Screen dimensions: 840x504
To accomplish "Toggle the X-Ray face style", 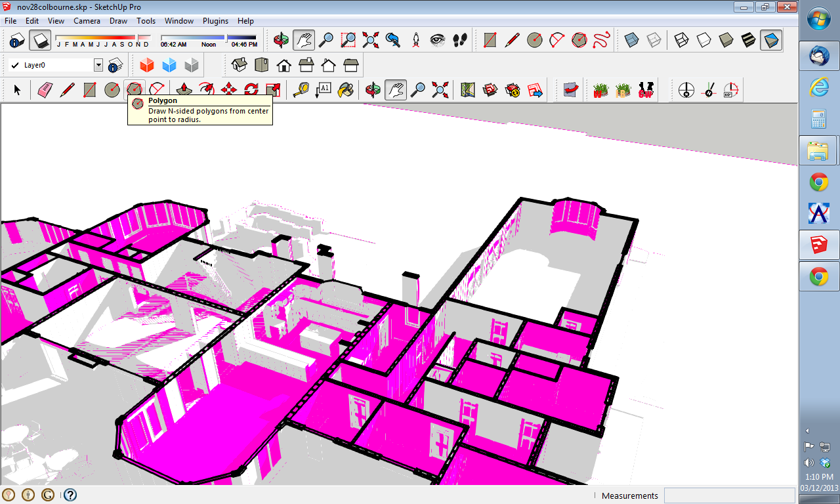I will click(x=632, y=40).
